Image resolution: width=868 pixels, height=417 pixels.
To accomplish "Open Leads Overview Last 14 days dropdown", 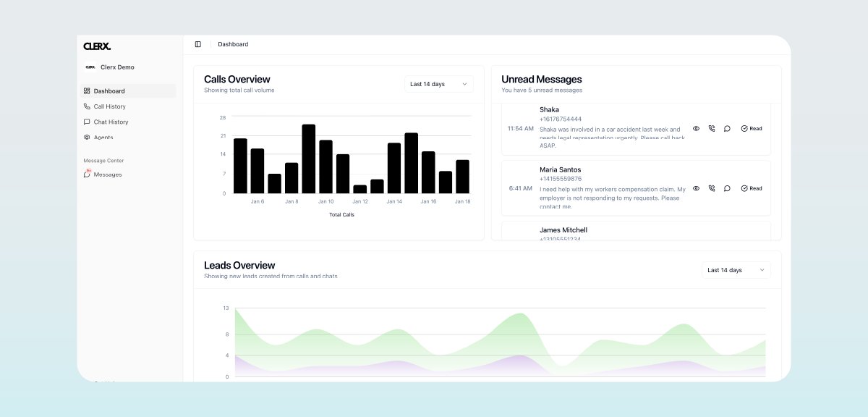I will (736, 270).
